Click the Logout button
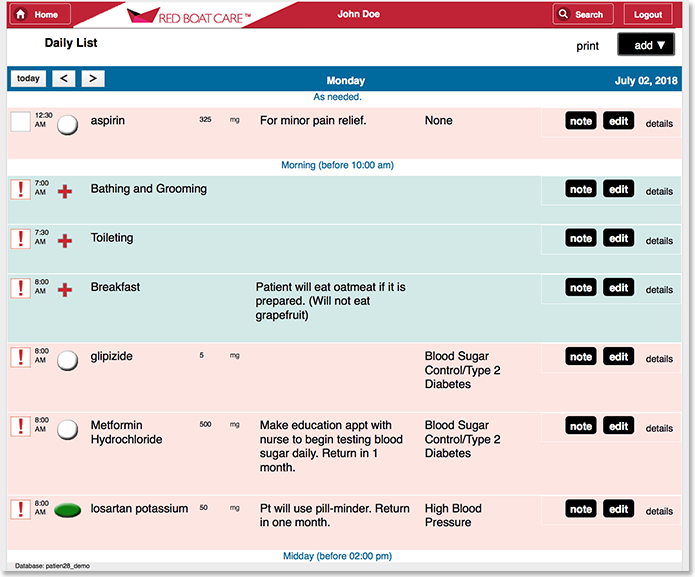695x577 pixels. [x=647, y=15]
